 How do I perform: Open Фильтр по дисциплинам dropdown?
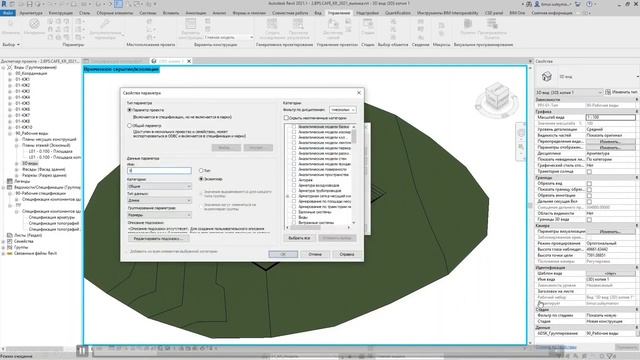pyautogui.click(x=342, y=110)
